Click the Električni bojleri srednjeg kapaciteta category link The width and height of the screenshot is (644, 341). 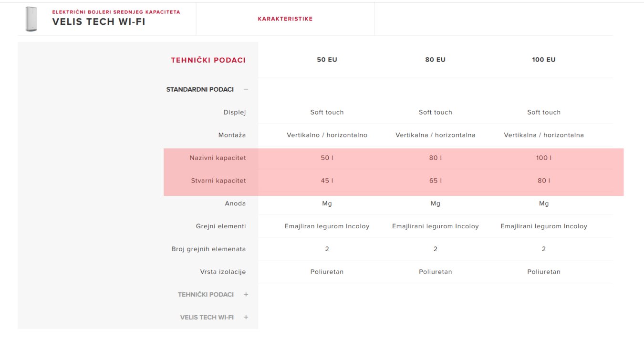point(116,12)
